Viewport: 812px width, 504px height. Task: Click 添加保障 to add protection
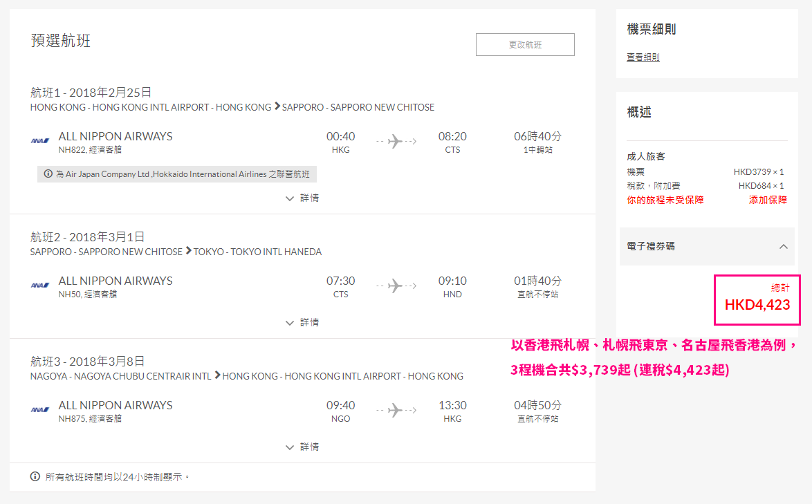(768, 200)
